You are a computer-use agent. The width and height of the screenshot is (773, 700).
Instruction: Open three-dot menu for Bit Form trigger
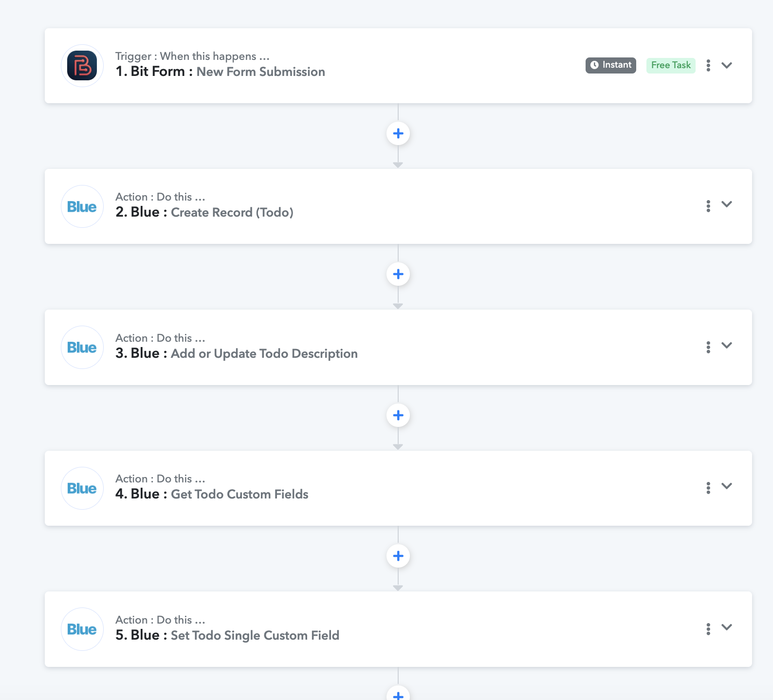[x=708, y=65]
